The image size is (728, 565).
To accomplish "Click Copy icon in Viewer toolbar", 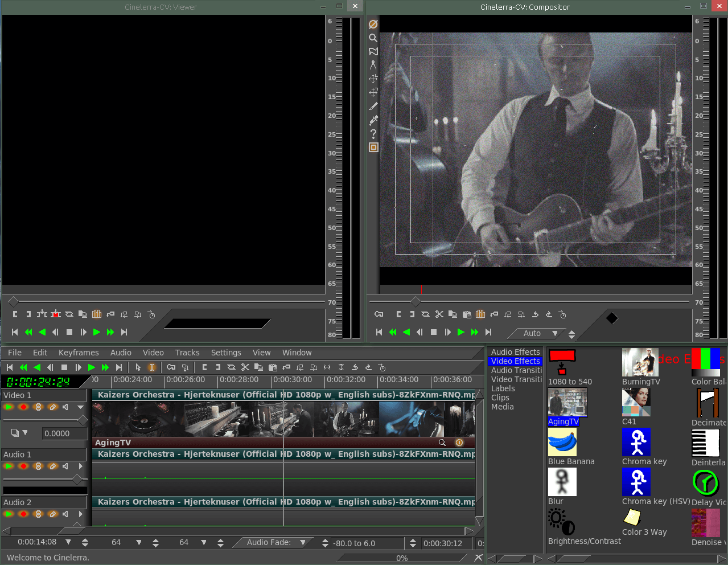I will coord(83,314).
